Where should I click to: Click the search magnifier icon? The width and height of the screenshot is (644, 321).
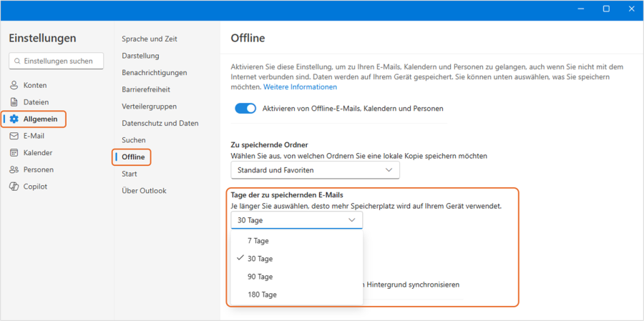click(17, 61)
